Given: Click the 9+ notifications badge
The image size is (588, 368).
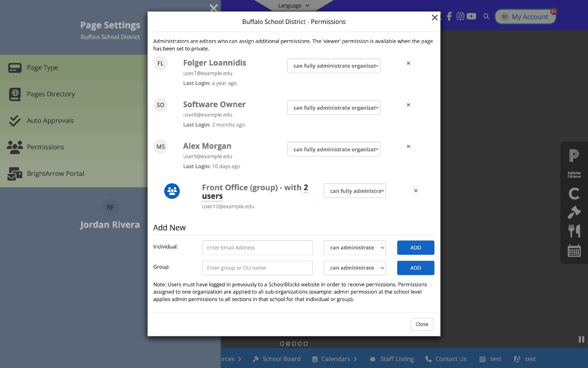Looking at the screenshot, I should 554,11.
